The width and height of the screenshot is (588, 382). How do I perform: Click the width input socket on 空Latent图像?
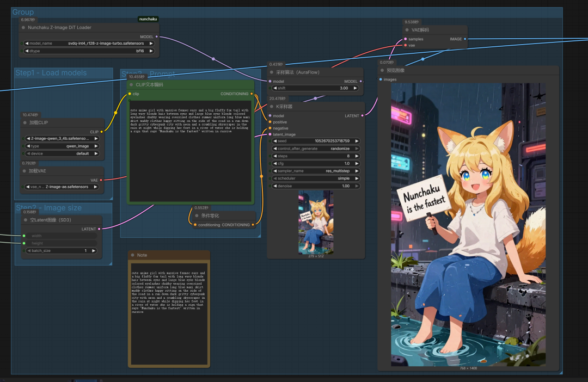coord(24,236)
